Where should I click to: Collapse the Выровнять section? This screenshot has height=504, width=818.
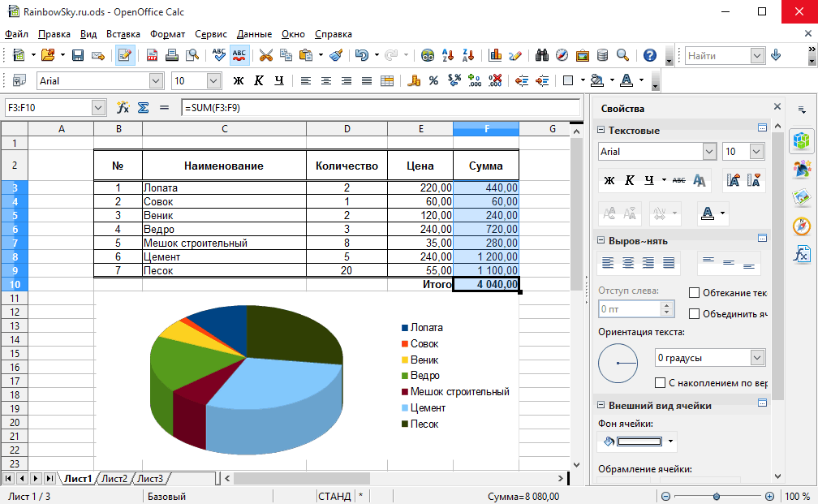(x=601, y=240)
